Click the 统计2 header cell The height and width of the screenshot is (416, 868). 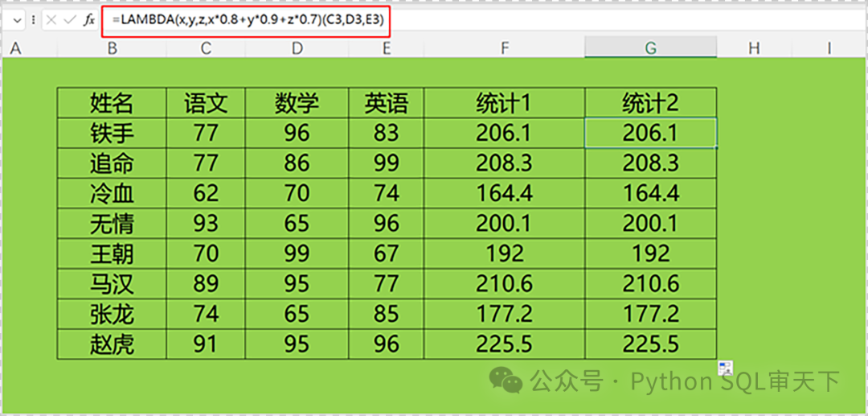pos(650,103)
